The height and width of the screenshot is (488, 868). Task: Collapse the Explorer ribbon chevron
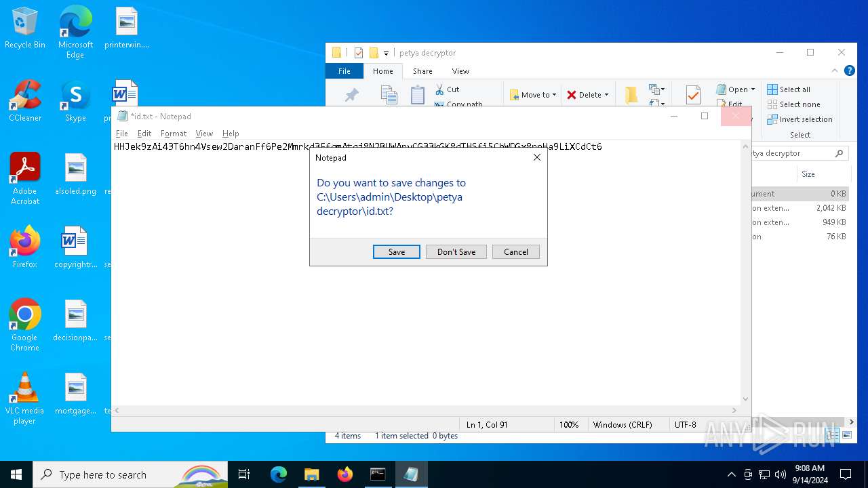(x=835, y=70)
